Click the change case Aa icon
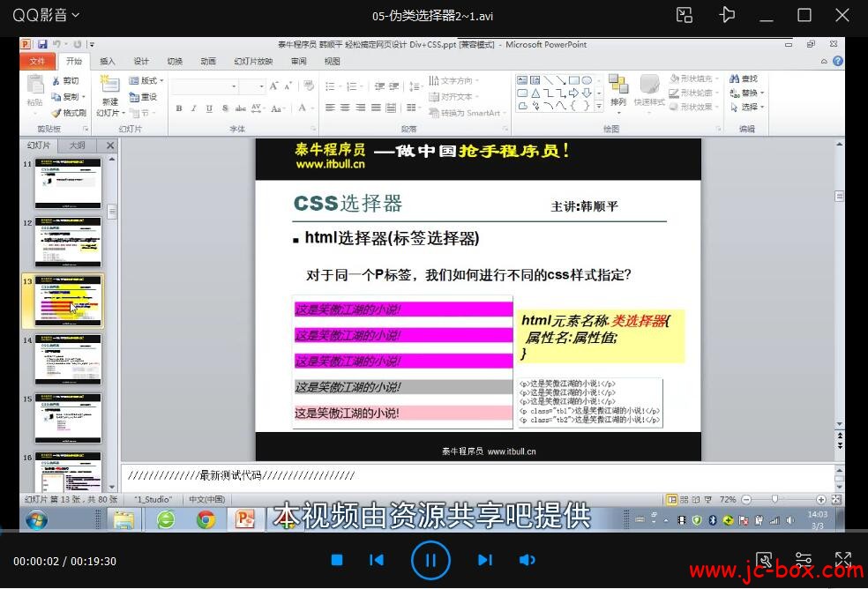Screen dimensions: 868x589 click(x=277, y=108)
